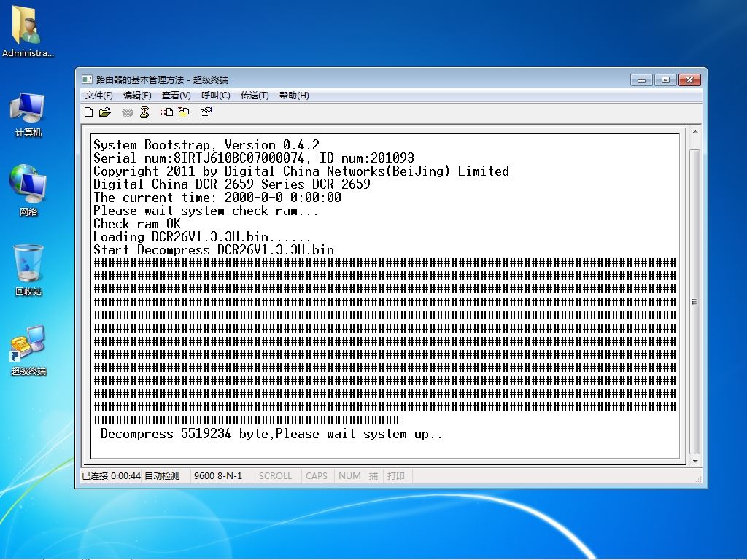Click the 9600 8-N-1 status entry
This screenshot has height=560, width=747.
tap(217, 475)
